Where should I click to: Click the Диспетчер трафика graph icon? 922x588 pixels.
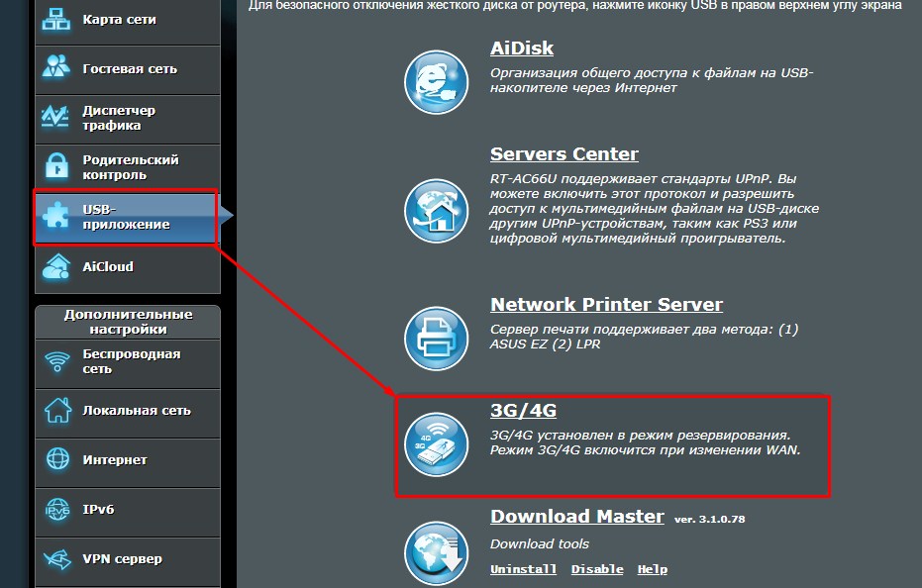[x=55, y=117]
